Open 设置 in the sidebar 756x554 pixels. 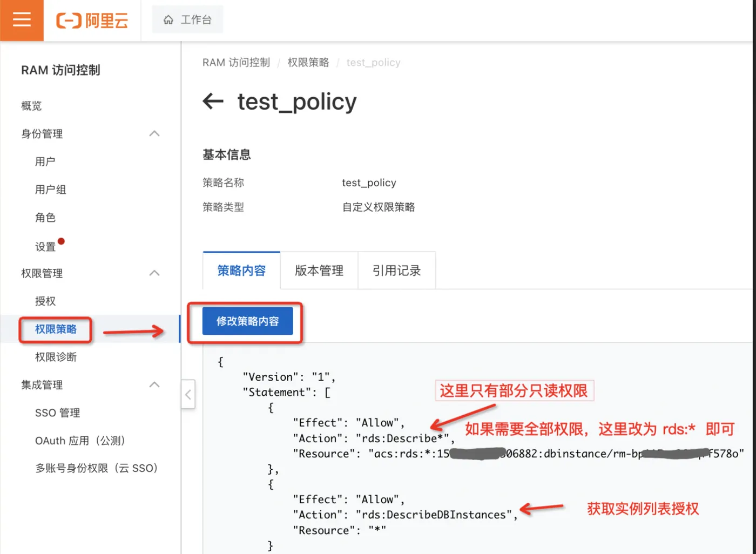45,247
